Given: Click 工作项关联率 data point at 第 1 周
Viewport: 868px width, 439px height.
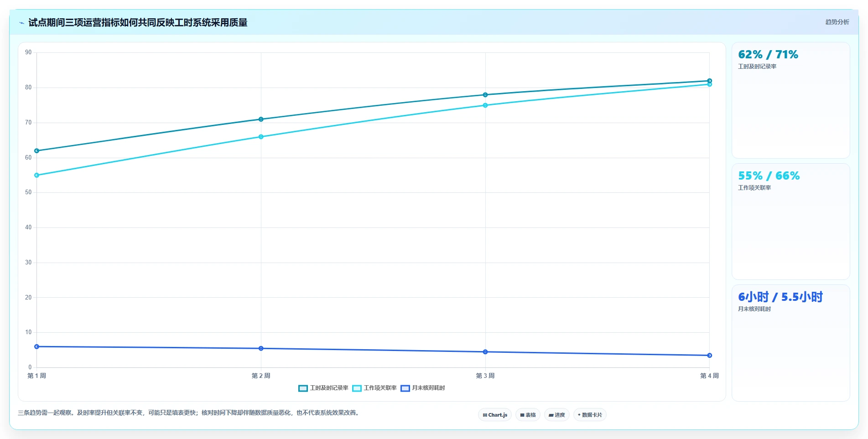Looking at the screenshot, I should [x=37, y=175].
